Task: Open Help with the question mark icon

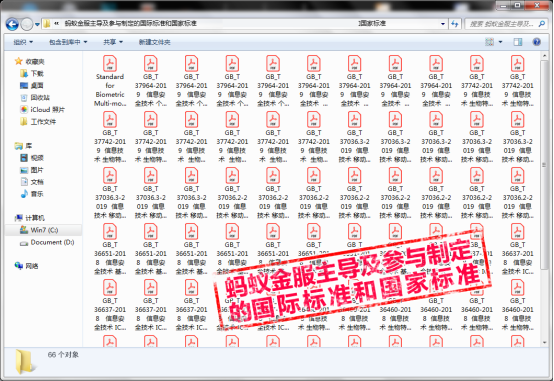Action: pos(537,42)
